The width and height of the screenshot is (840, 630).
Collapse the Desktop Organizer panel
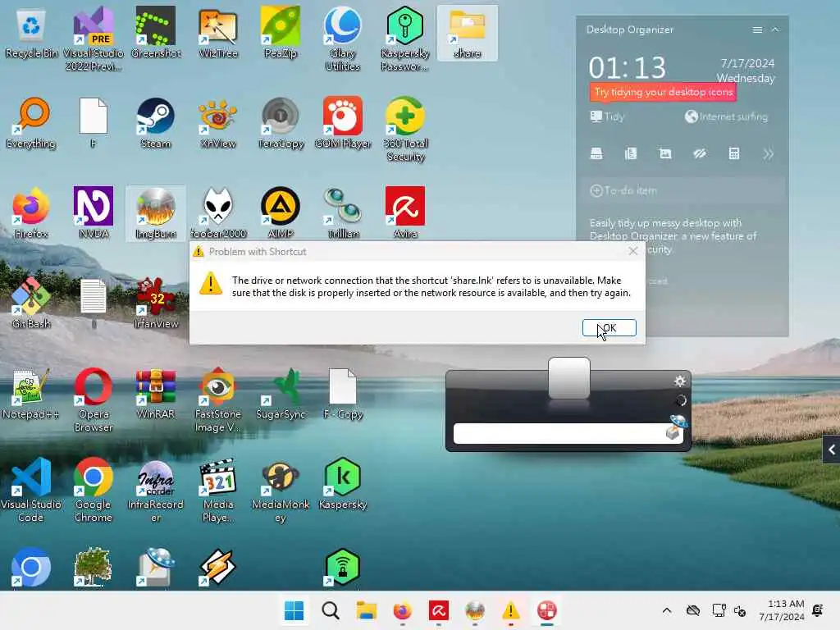pyautogui.click(x=775, y=30)
